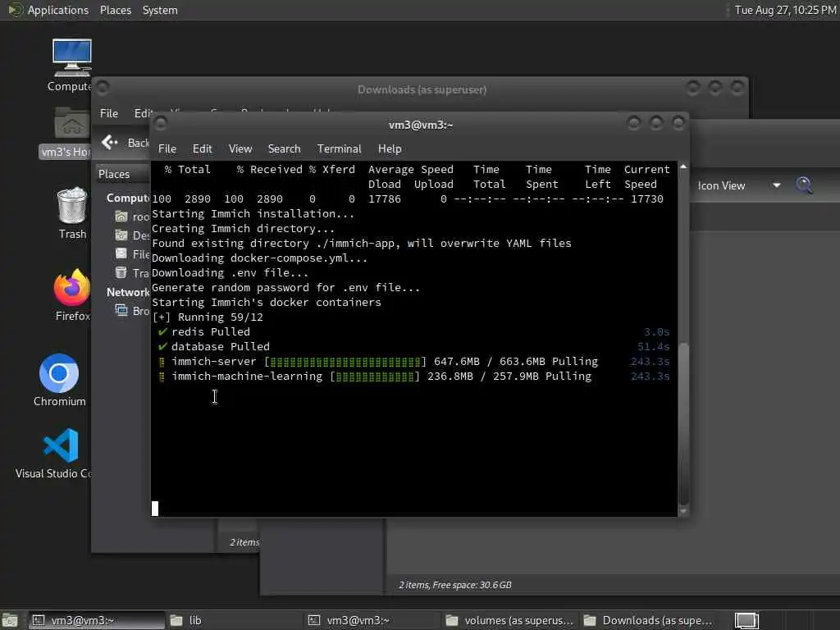Open the System menu in top panel
Image resolution: width=840 pixels, height=630 pixels.
160,10
